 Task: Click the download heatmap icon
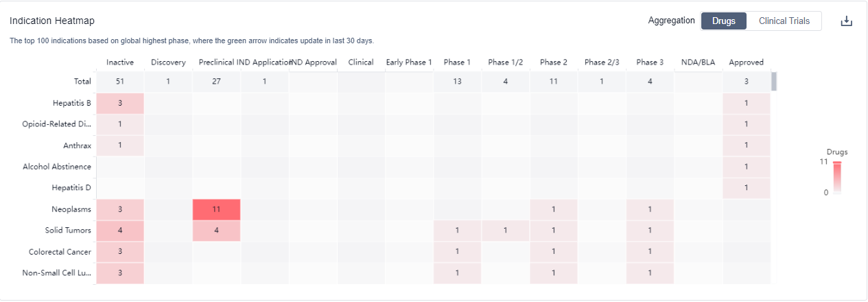tap(847, 21)
